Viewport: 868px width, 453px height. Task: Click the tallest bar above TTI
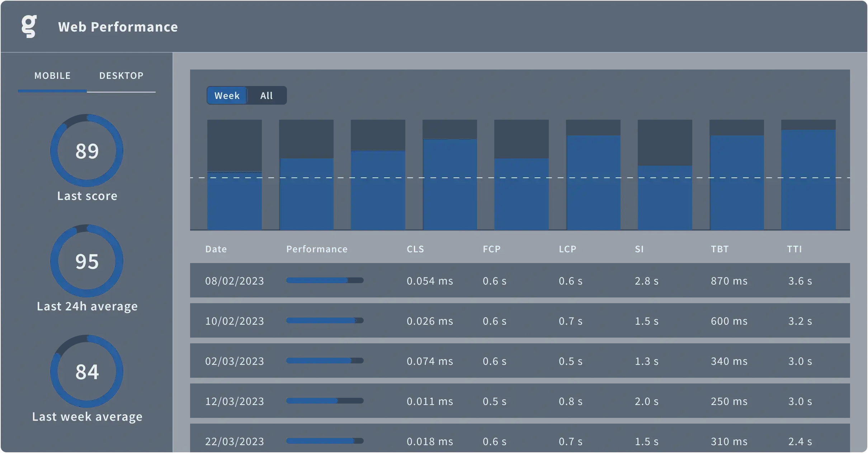pos(808,179)
